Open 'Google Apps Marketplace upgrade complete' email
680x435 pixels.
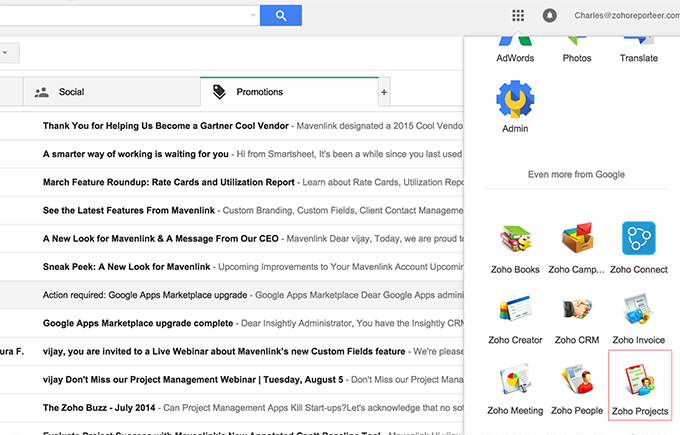click(x=232, y=323)
